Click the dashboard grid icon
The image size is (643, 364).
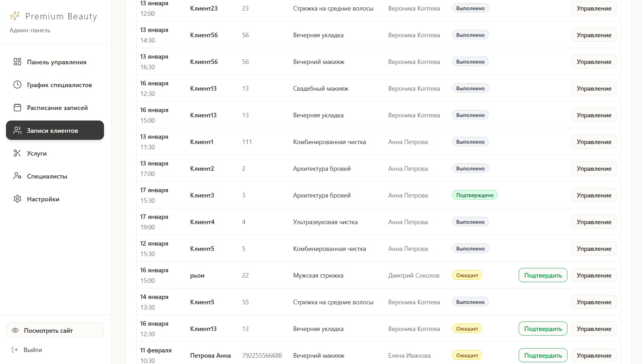[17, 62]
